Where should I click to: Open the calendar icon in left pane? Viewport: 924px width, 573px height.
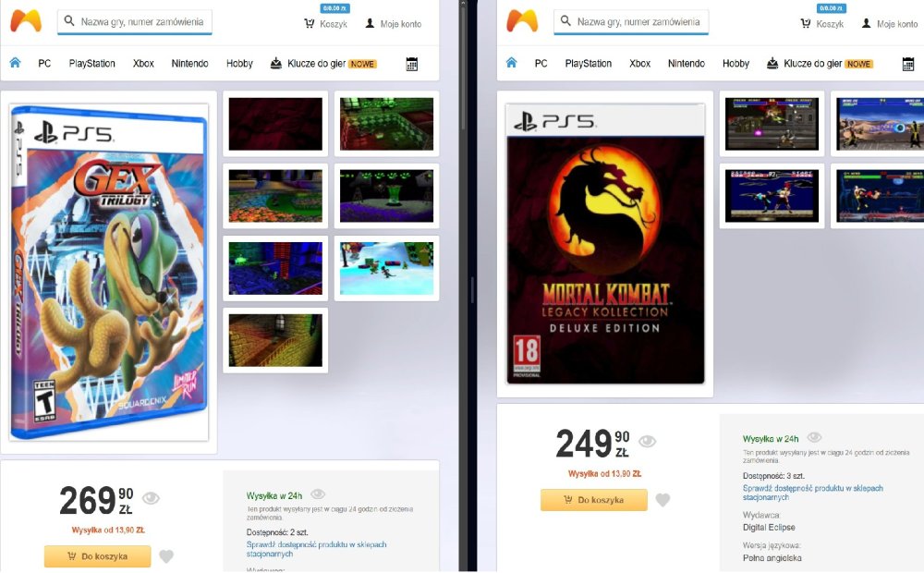coord(412,65)
